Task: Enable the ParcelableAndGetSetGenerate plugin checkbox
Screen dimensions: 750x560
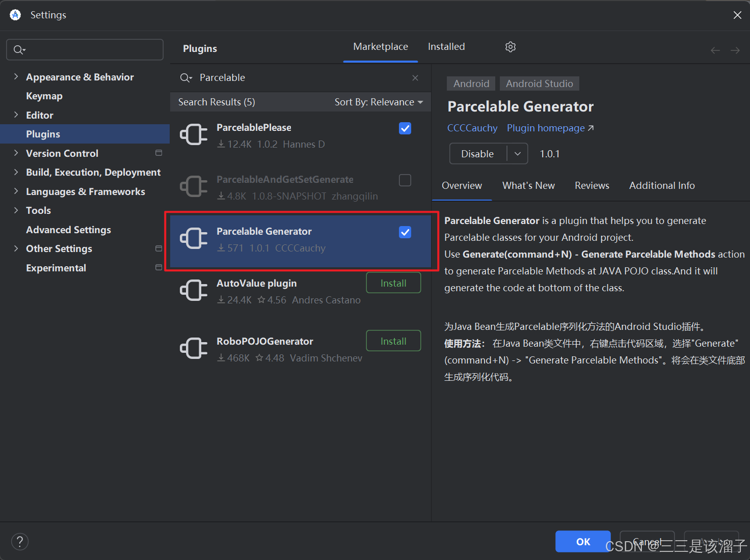Action: (x=405, y=180)
